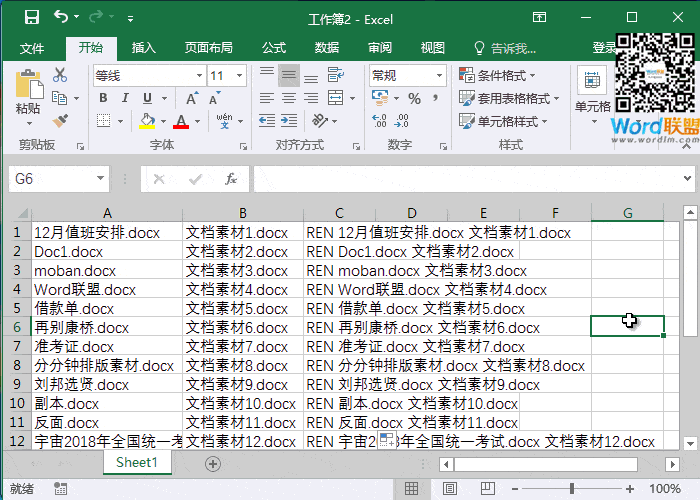Click the Cut scissors icon
The image size is (700, 500).
coord(60,75)
